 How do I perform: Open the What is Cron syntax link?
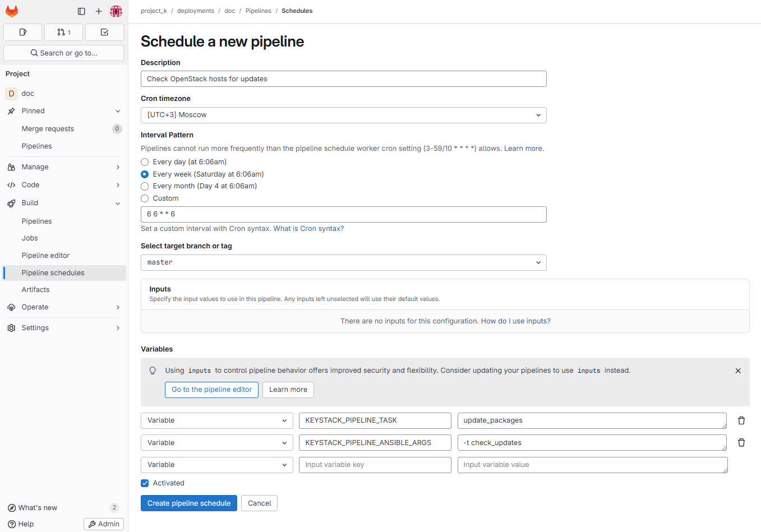click(308, 229)
